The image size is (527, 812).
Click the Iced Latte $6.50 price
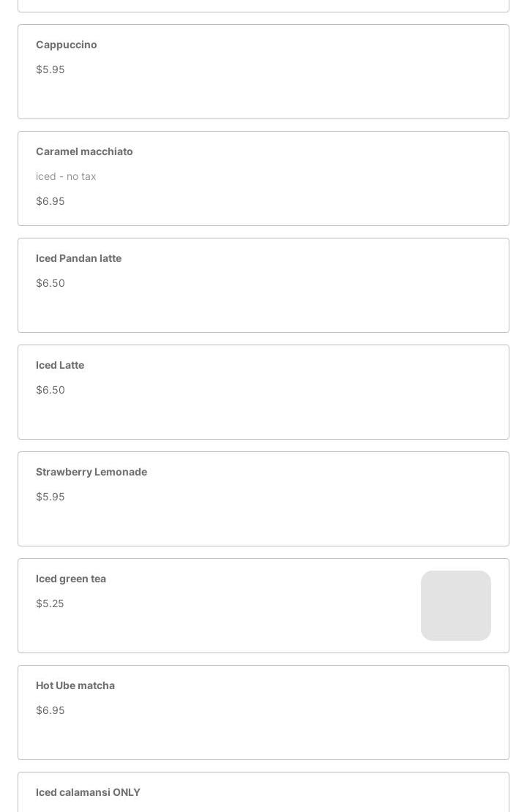pyautogui.click(x=51, y=390)
